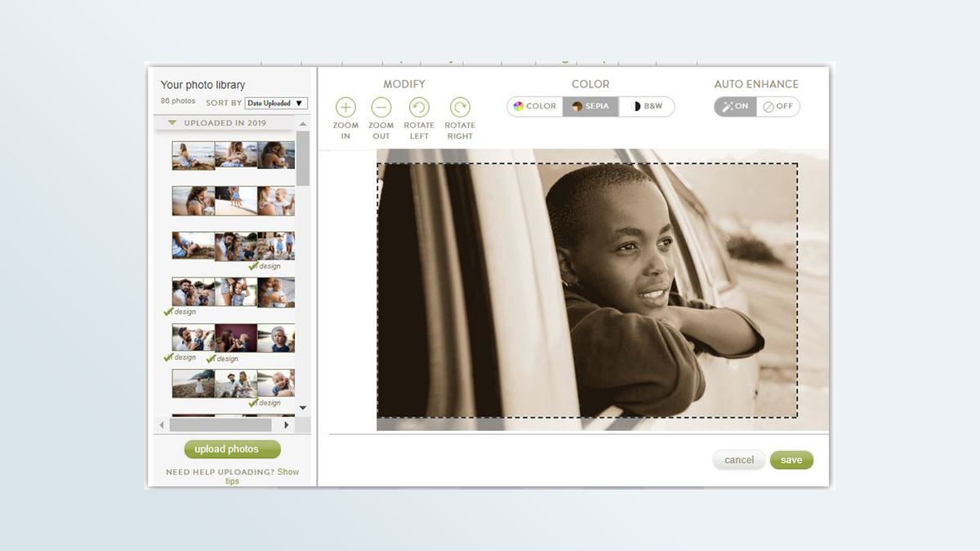Open the Show tips link
Image resolution: width=980 pixels, height=551 pixels.
tap(287, 472)
